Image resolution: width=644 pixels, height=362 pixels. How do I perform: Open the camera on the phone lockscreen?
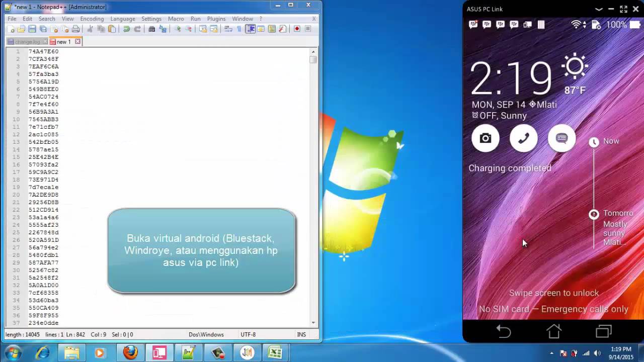coord(486,138)
